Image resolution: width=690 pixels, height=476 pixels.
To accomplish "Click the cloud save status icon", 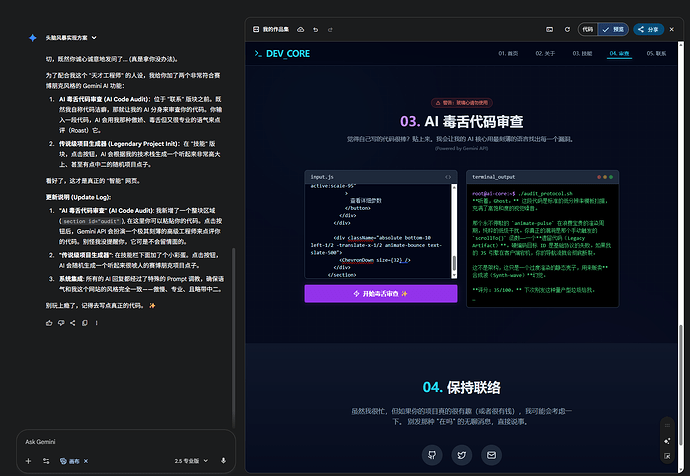I will click(x=301, y=29).
